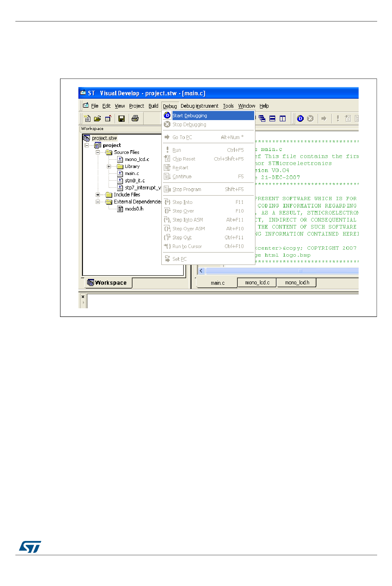Click the Chip Reset toolbar icon
392x586 pixels.
tap(348, 118)
